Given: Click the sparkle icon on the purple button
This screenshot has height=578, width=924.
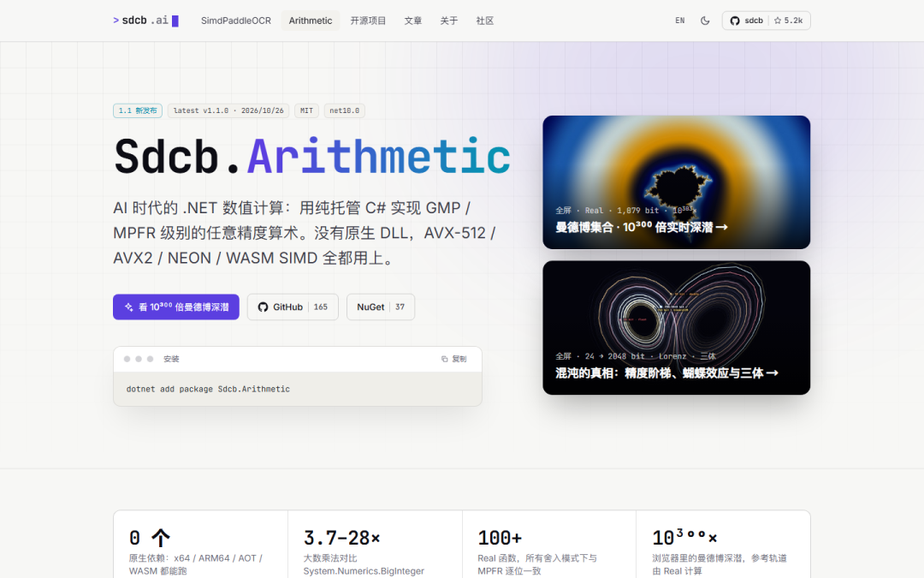Looking at the screenshot, I should 128,307.
